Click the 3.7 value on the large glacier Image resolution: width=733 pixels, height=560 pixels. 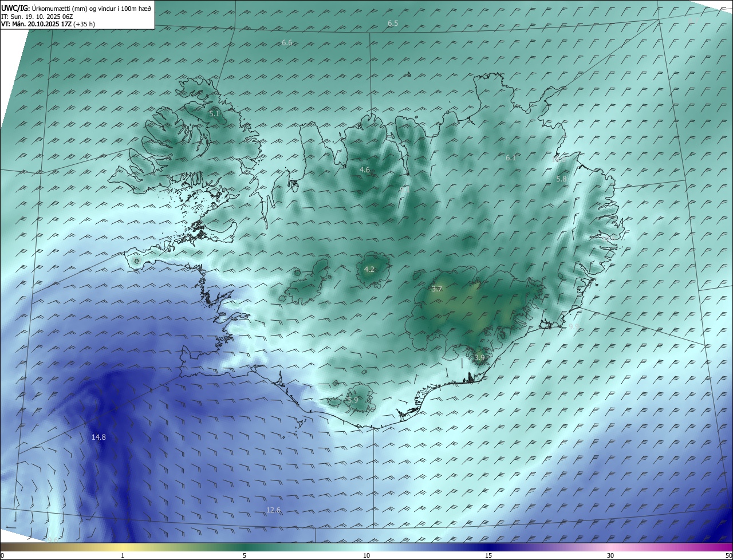[x=436, y=289]
